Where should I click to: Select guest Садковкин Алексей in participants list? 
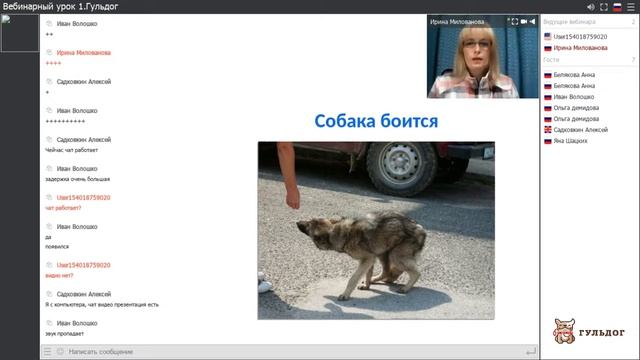[x=581, y=130]
